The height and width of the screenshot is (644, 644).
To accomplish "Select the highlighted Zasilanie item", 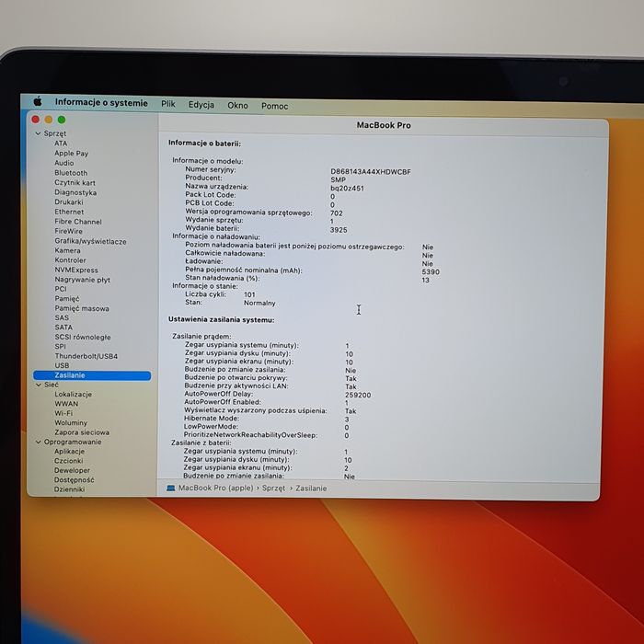I will tap(92, 375).
